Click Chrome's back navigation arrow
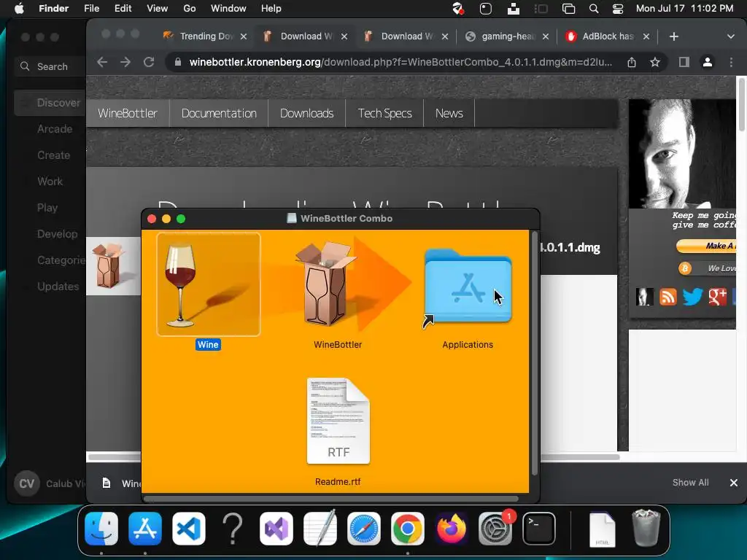Image resolution: width=747 pixels, height=560 pixels. (x=102, y=62)
